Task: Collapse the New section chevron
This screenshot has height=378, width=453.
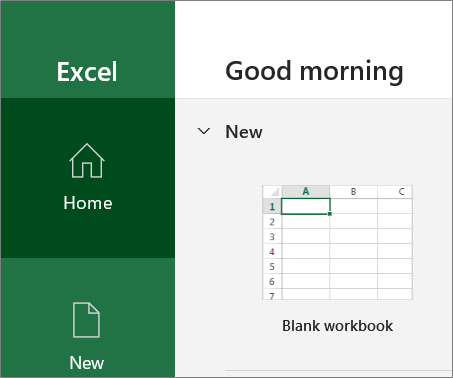Action: pos(204,131)
